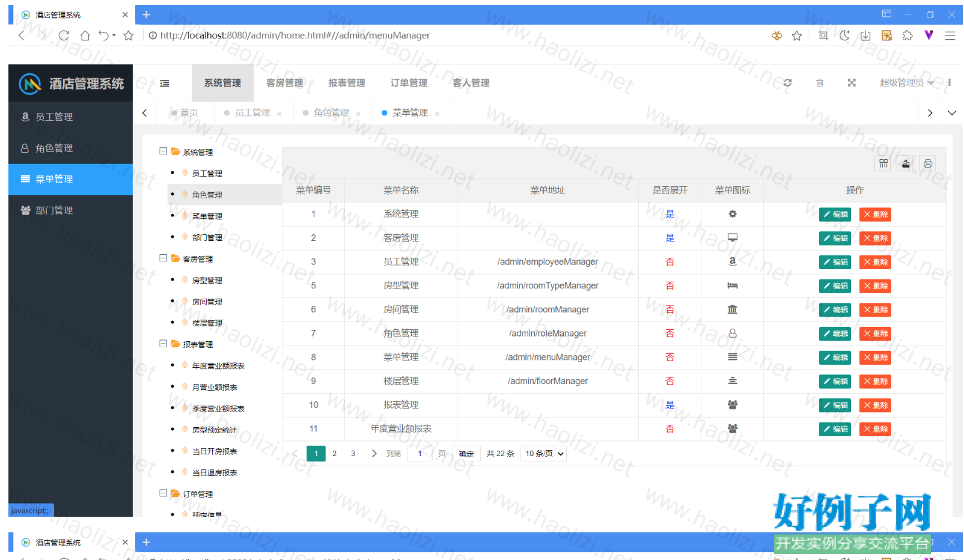This screenshot has width=964, height=560.
Task: Click the table column filter icon
Action: pos(883,163)
